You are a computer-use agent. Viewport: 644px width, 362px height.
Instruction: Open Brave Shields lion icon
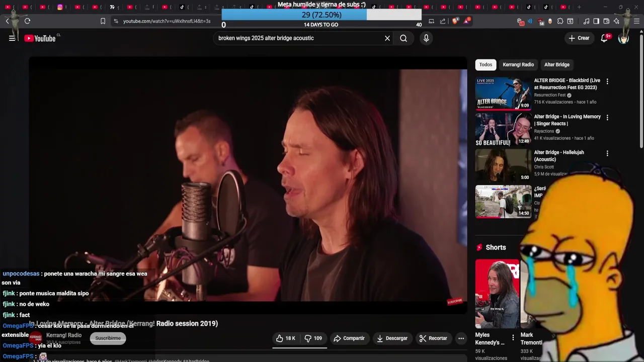click(455, 21)
